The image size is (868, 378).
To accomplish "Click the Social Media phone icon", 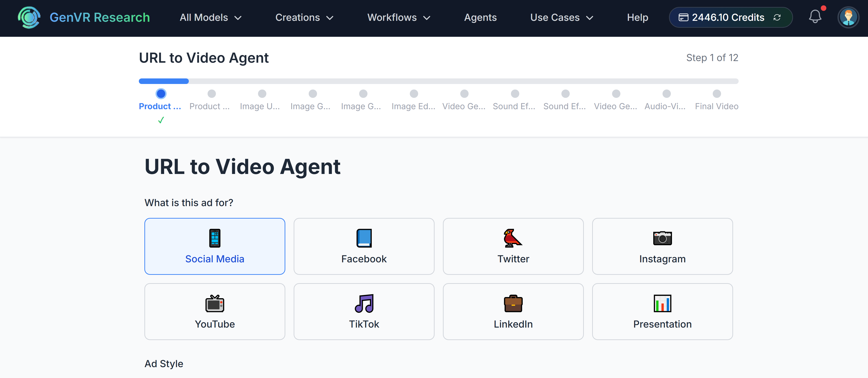I will pyautogui.click(x=215, y=238).
